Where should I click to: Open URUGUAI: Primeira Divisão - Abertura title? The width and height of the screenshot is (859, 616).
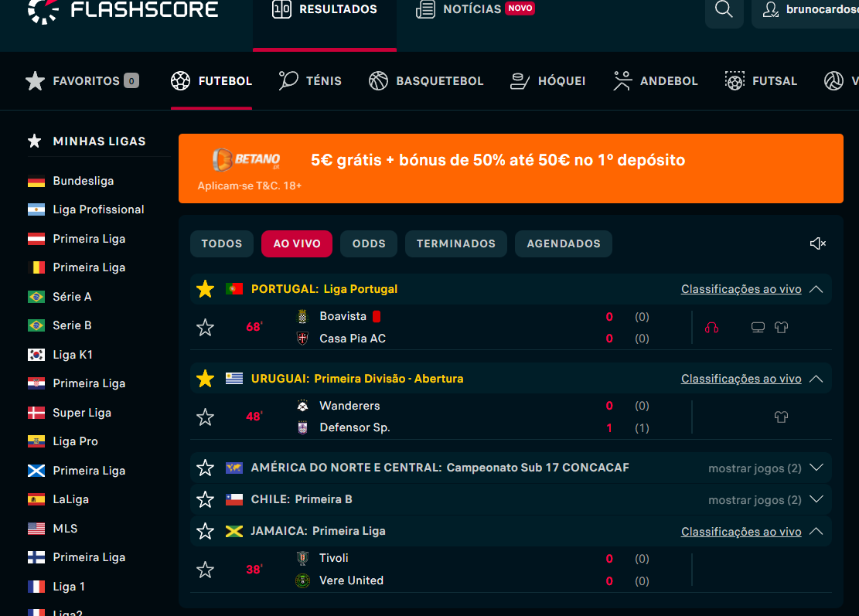pos(357,379)
